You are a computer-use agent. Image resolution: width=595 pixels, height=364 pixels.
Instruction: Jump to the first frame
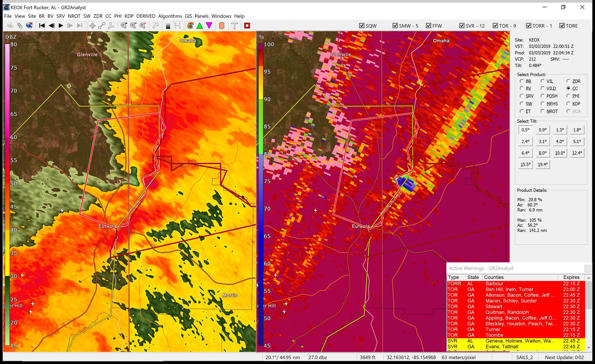(x=42, y=26)
